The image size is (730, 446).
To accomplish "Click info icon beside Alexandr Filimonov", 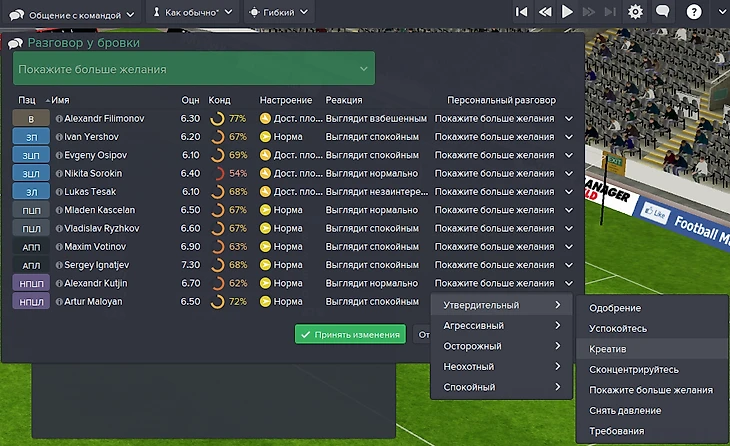I will (x=59, y=119).
